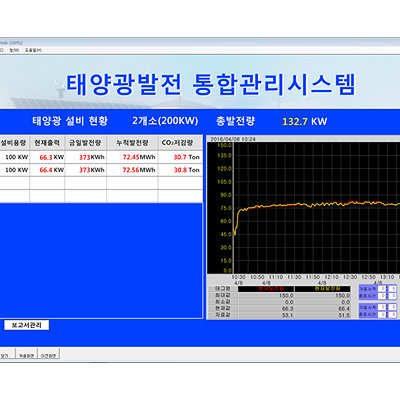Click the first end-time minute field
Viewport: 400px width, 400px height.
(392, 296)
